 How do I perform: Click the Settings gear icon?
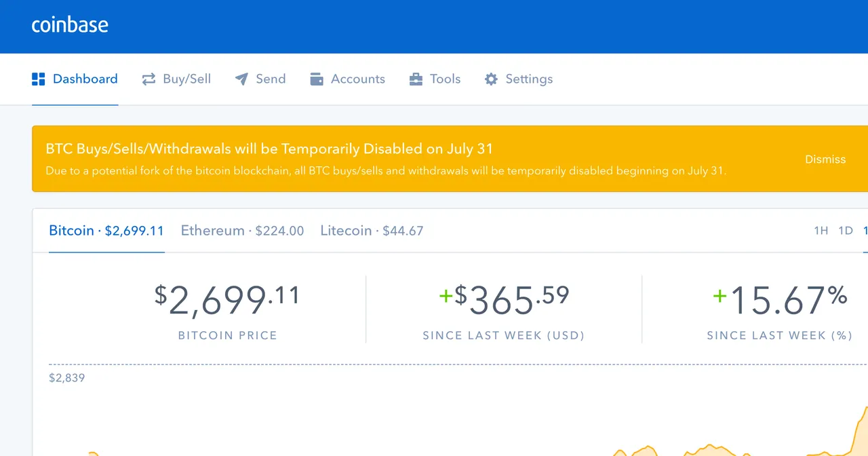491,79
